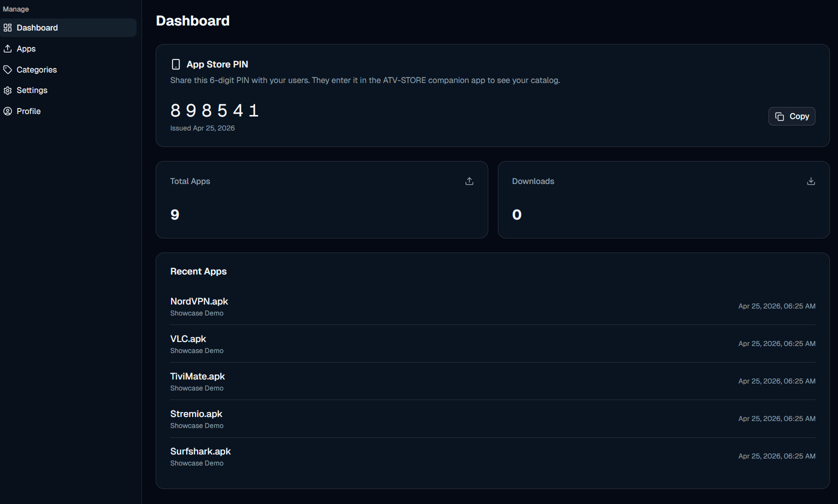
Task: Open the Profile page
Action: tap(68, 111)
